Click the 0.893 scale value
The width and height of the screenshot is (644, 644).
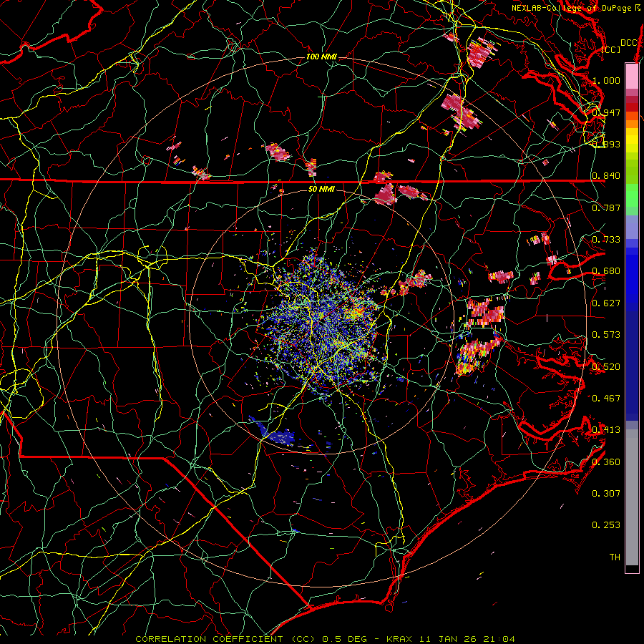(606, 144)
